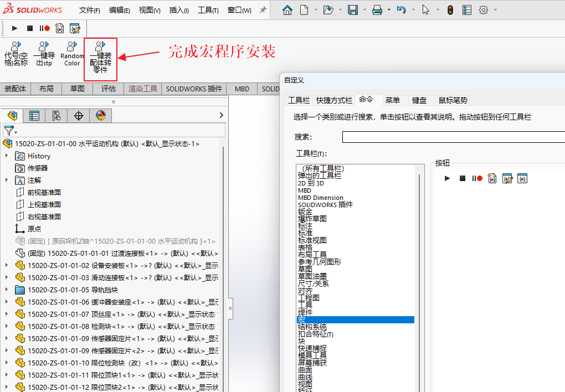Open Options with the gear icon
This screenshot has height=392, width=565.
(484, 10)
